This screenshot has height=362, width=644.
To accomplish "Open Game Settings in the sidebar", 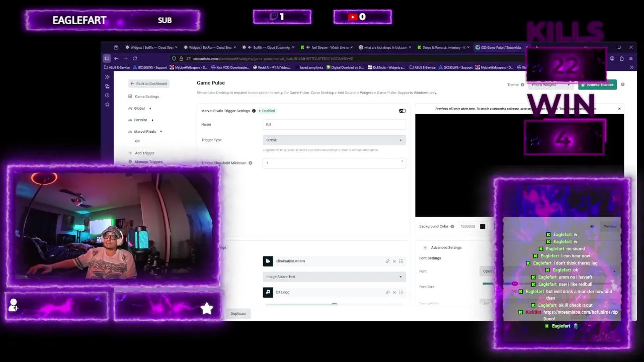I will point(146,97).
